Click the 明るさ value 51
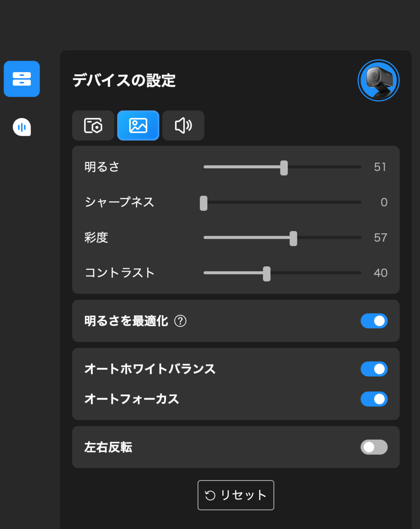 click(380, 167)
